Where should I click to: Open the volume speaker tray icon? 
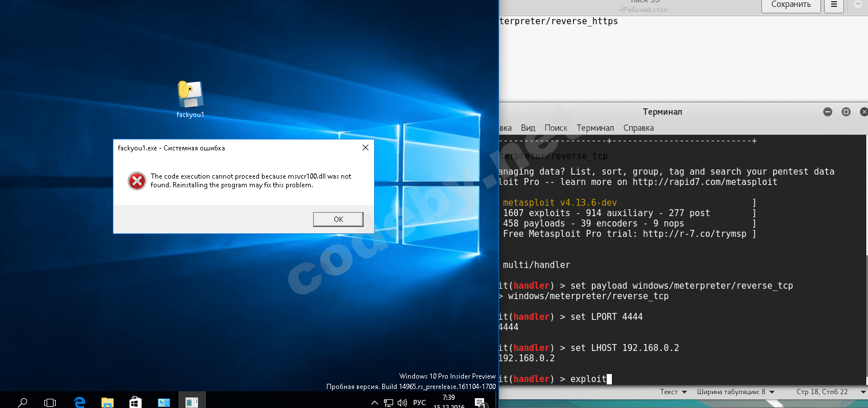click(x=402, y=402)
